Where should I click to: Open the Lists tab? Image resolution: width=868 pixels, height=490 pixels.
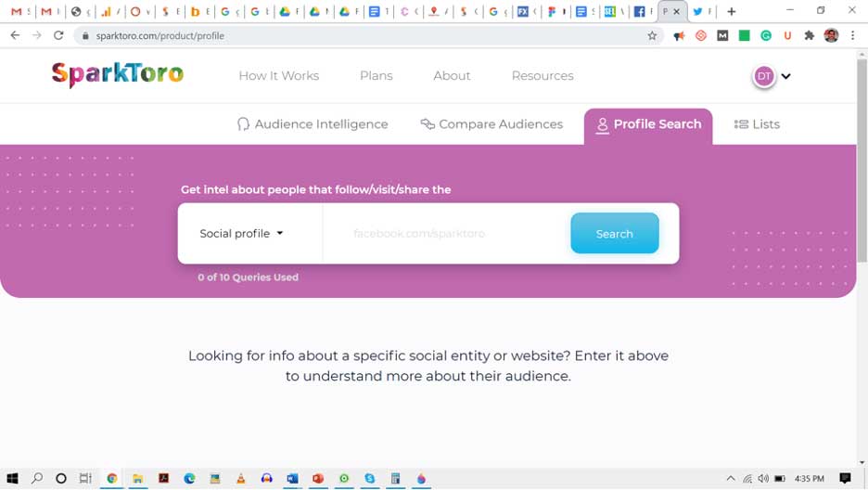click(757, 124)
